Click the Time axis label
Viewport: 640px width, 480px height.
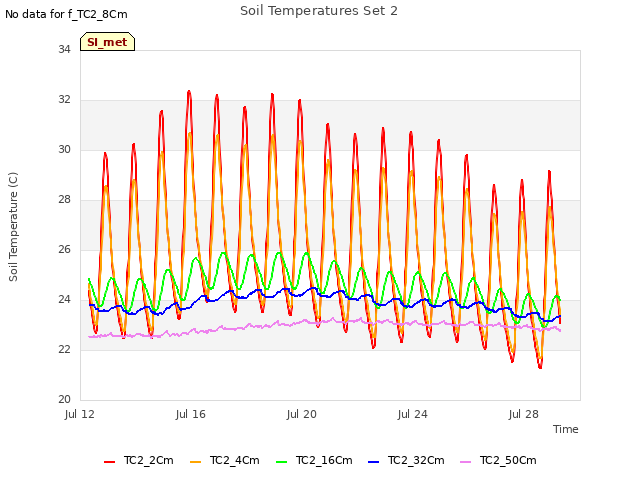566,429
